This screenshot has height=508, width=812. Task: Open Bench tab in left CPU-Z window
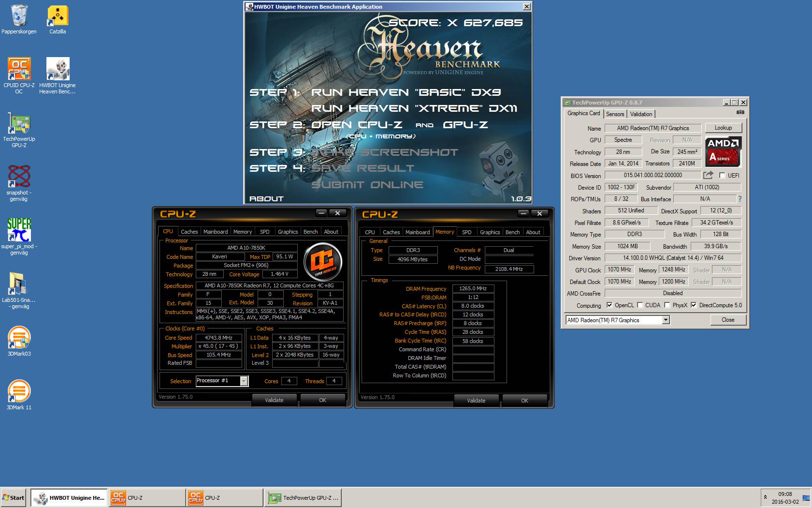coord(310,232)
